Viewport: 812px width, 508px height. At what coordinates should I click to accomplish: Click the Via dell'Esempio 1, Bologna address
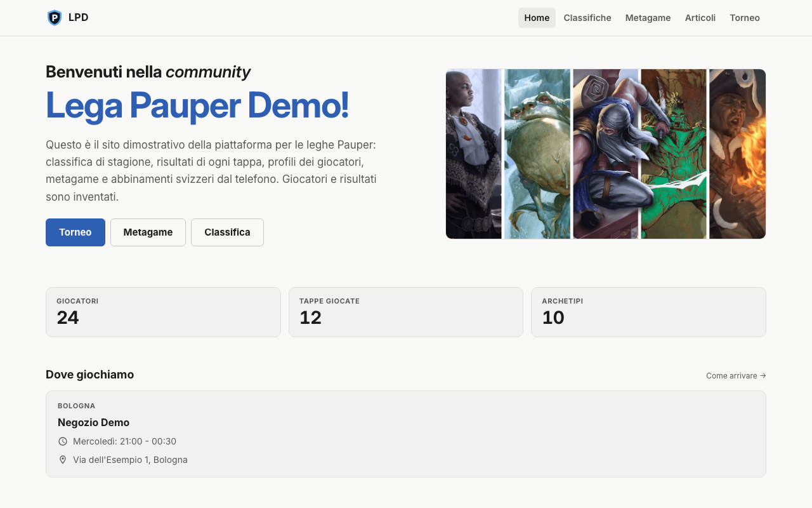pyautogui.click(x=130, y=460)
